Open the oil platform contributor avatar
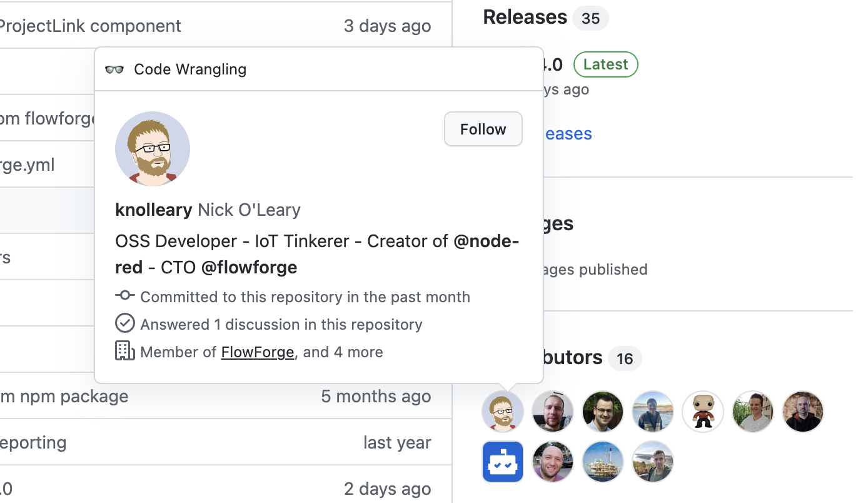868x503 pixels. [603, 462]
